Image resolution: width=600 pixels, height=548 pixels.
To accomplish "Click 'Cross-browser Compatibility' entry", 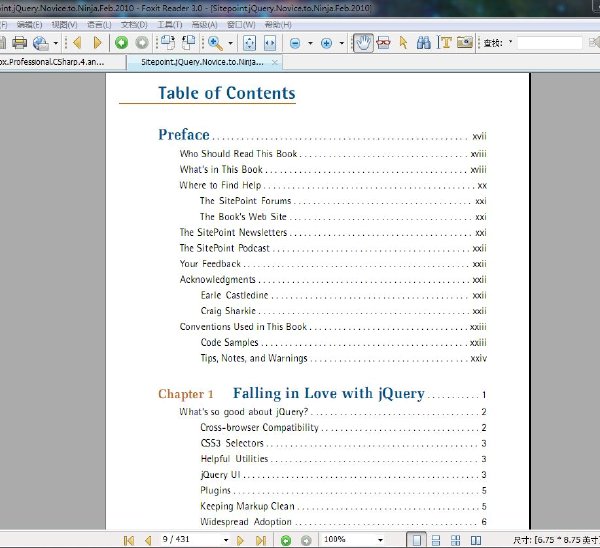I will 343,427.
